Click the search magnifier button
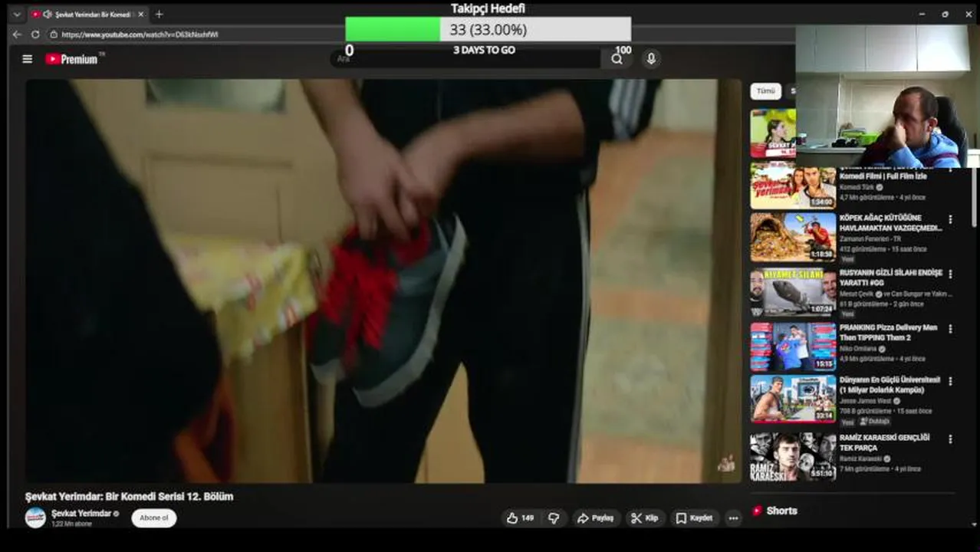The image size is (980, 552). [617, 59]
